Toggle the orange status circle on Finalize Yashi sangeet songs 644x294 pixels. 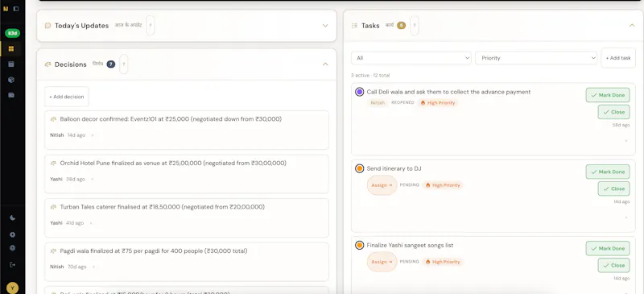click(x=359, y=246)
